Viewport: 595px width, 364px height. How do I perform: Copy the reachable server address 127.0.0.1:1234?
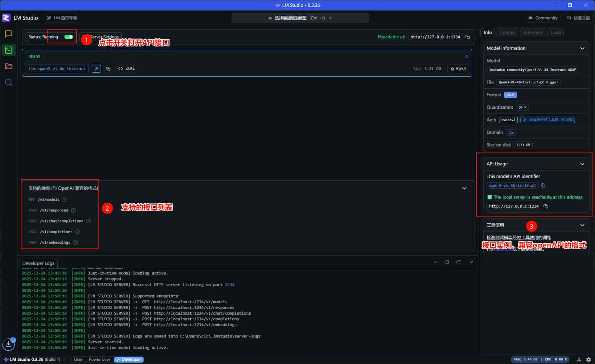tap(468, 37)
